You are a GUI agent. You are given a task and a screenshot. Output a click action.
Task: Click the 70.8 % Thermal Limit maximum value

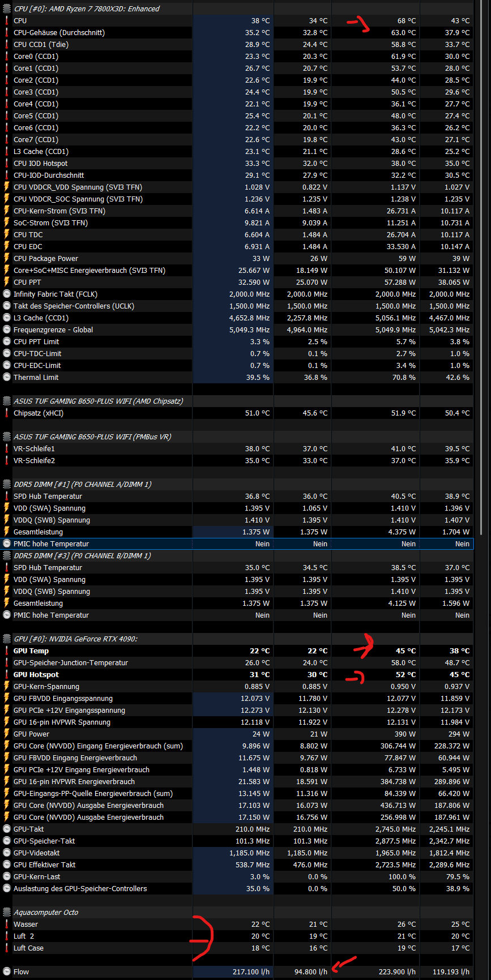403,378
